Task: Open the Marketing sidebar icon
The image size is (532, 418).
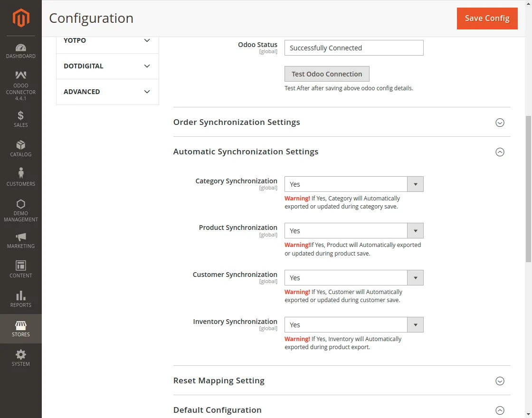Action: tap(20, 240)
